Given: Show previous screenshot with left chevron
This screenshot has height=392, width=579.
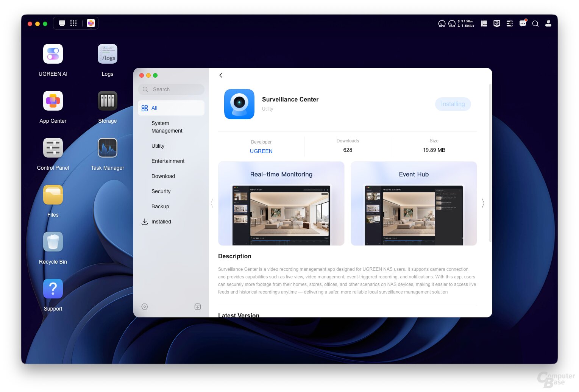Looking at the screenshot, I should click(212, 203).
